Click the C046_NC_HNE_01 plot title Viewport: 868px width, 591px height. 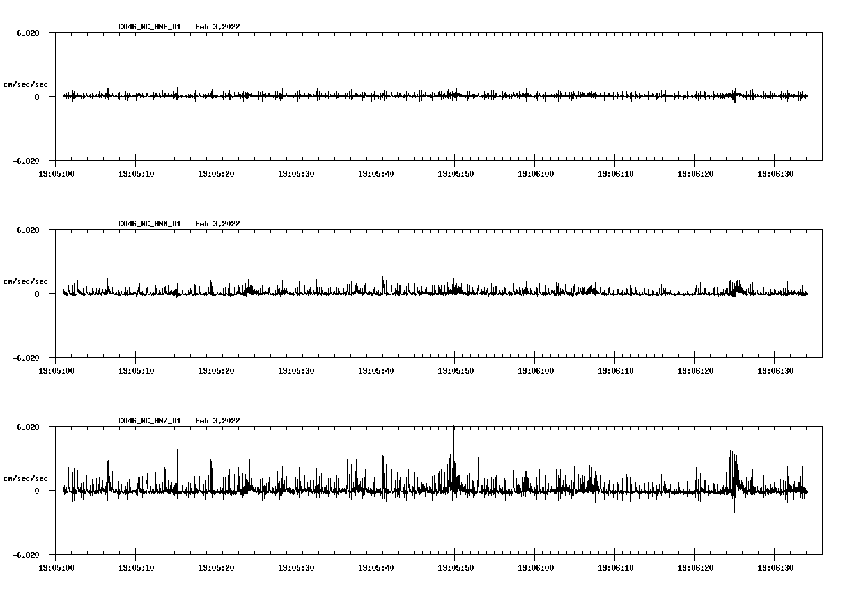[x=150, y=27]
